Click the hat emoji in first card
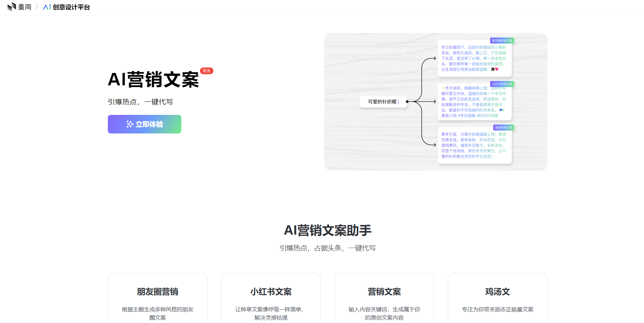Image resolution: width=644 pixels, height=323 pixels. 493,69
